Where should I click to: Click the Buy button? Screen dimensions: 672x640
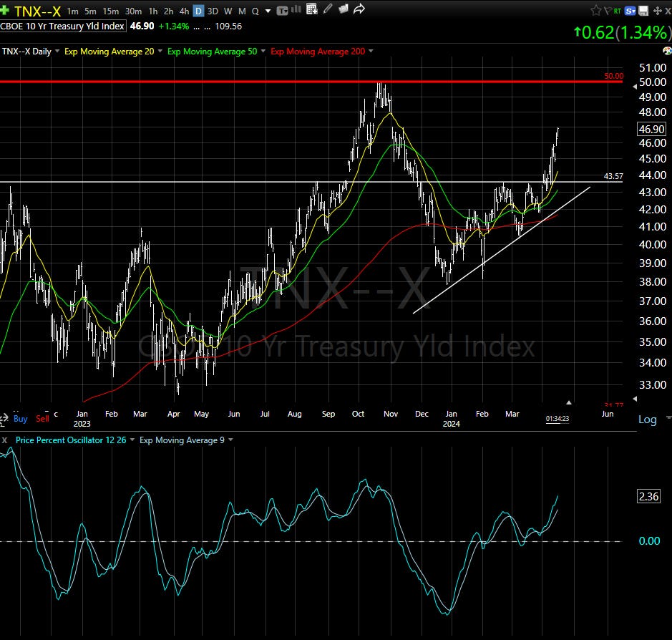pyautogui.click(x=21, y=419)
